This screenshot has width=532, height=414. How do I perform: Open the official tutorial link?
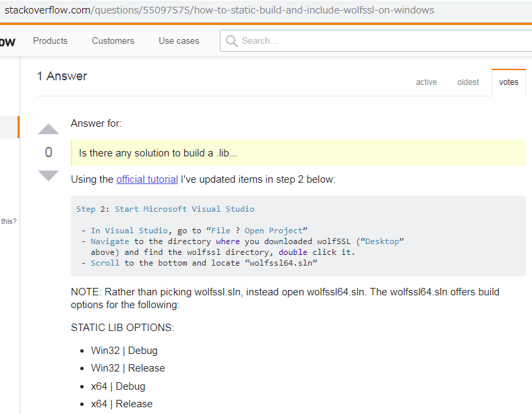[x=147, y=179]
